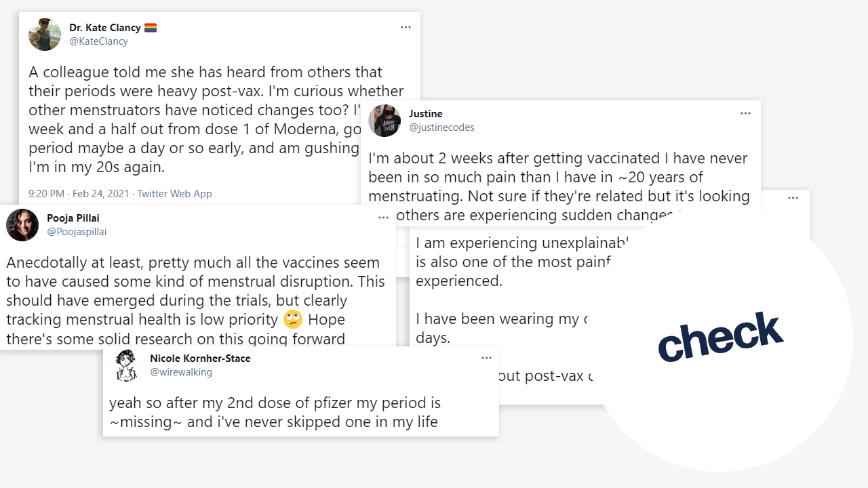Open the three-dot menu on the partially hidden tweet
The height and width of the screenshot is (488, 868).
[793, 198]
